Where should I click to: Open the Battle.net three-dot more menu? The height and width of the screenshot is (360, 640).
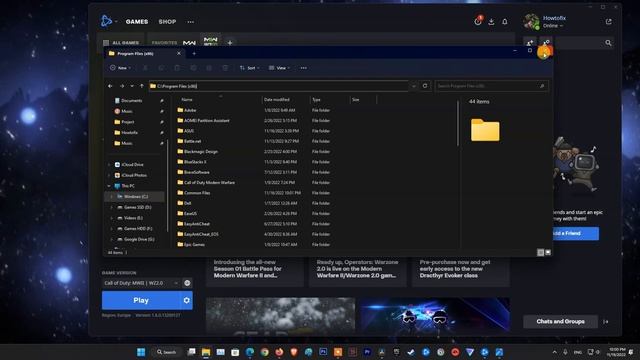pos(191,22)
